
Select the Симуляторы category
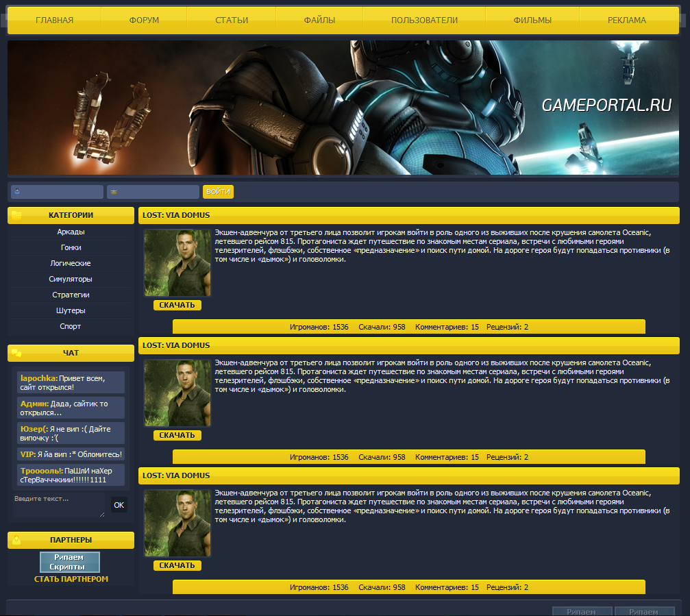pos(71,280)
